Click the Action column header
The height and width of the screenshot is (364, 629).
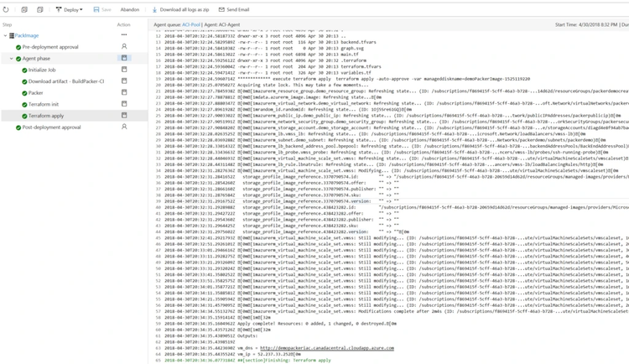pos(123,25)
